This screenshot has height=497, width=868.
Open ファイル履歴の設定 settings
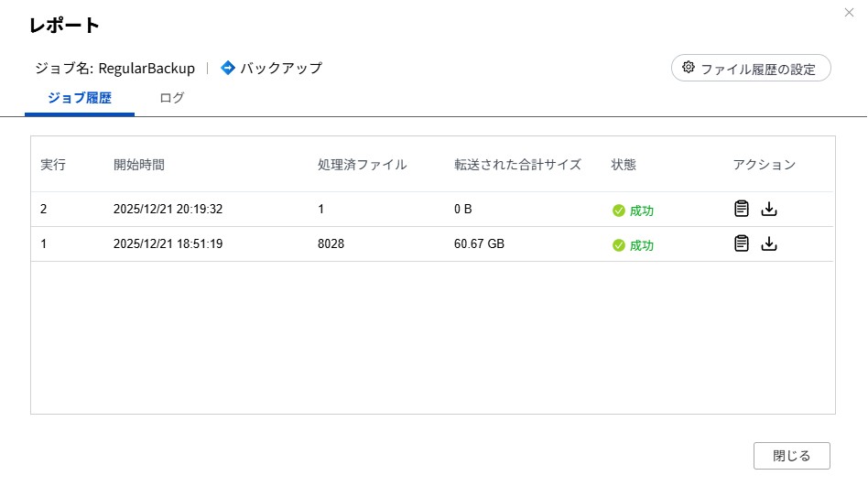click(x=751, y=69)
